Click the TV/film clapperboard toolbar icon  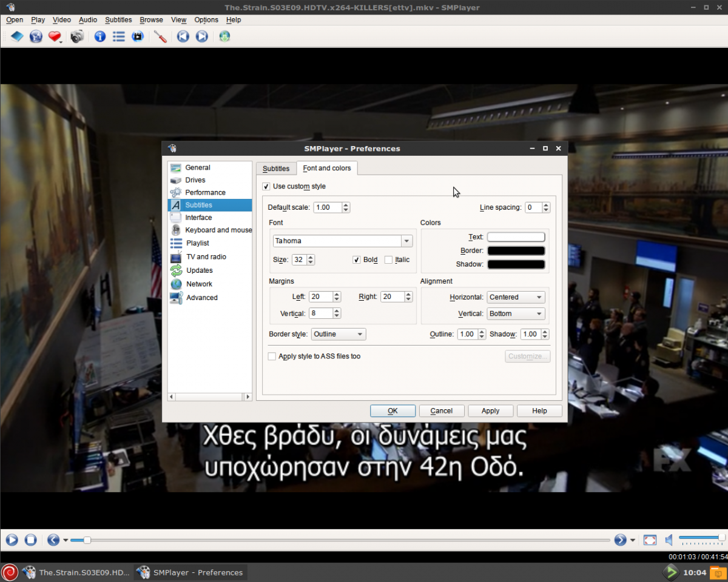coord(138,37)
